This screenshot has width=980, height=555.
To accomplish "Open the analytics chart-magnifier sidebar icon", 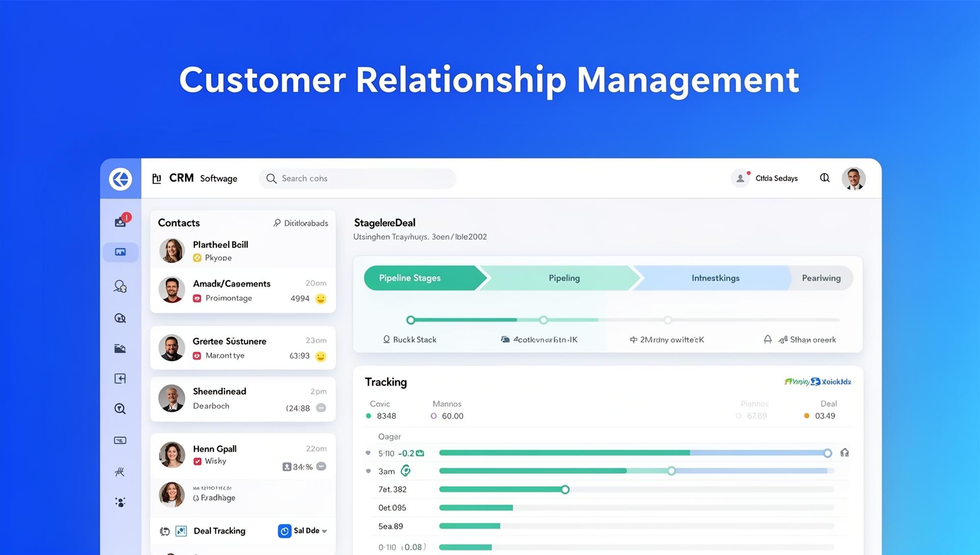I will [120, 318].
